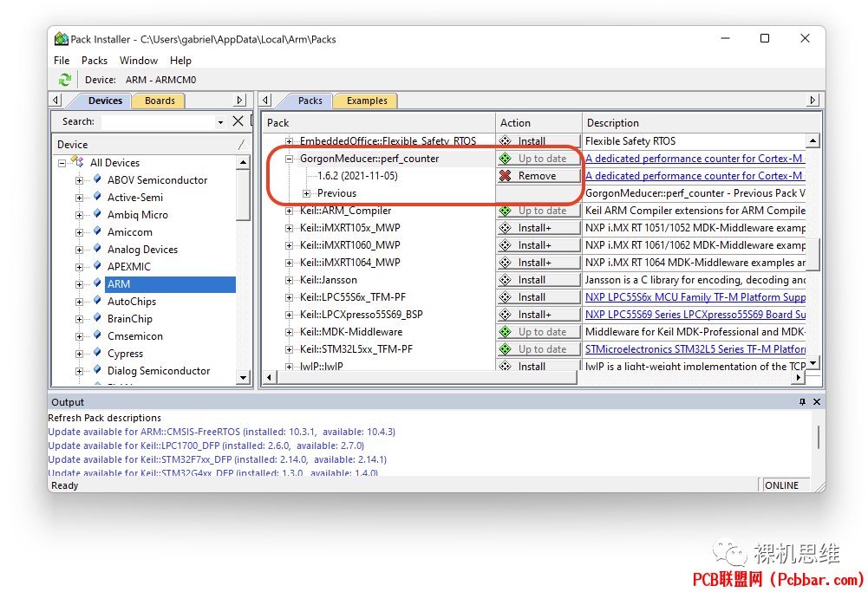Remove perf_counter version 1.6.2

[538, 175]
